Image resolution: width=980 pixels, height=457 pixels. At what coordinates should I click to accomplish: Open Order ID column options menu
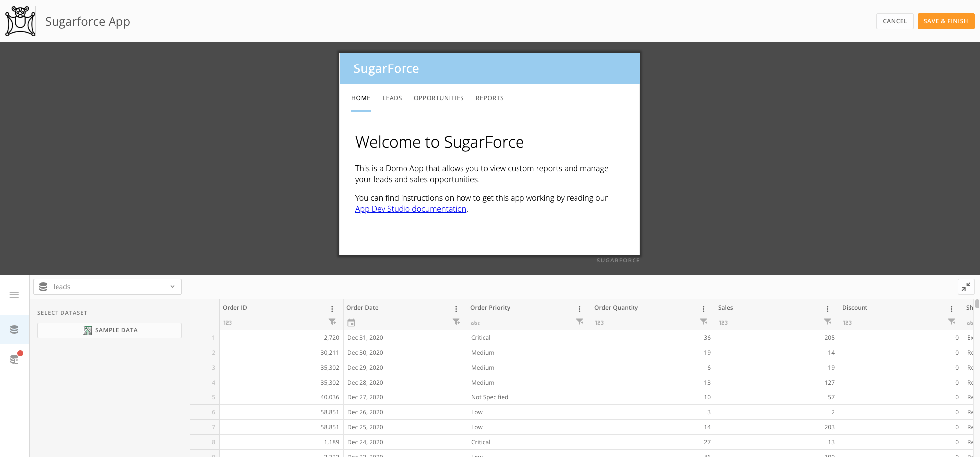pyautogui.click(x=332, y=309)
